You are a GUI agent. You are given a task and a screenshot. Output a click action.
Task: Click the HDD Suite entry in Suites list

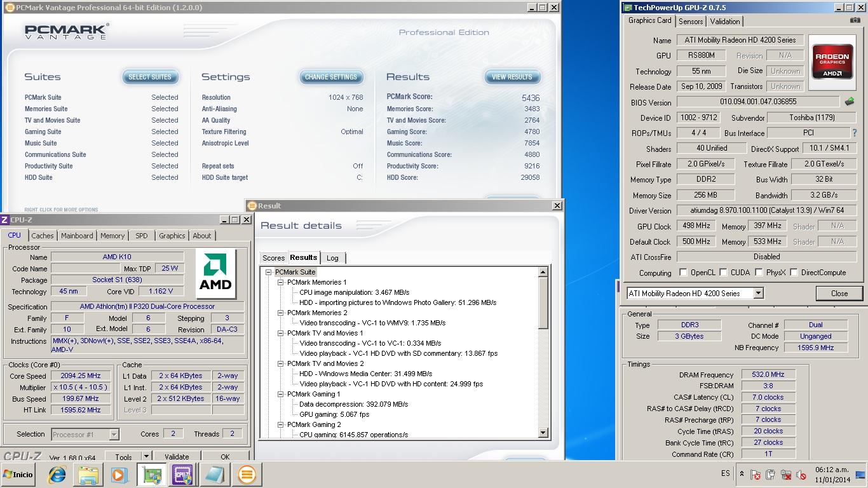pyautogui.click(x=39, y=177)
